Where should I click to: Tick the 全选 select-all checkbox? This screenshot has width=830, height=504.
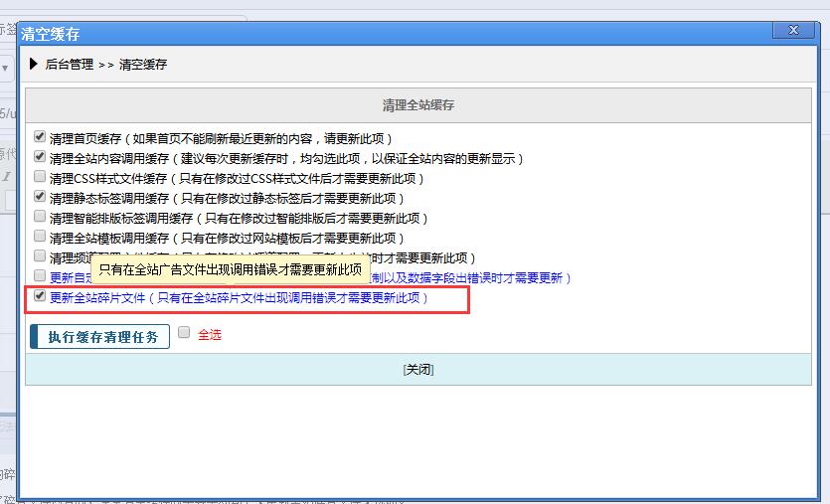[184, 334]
